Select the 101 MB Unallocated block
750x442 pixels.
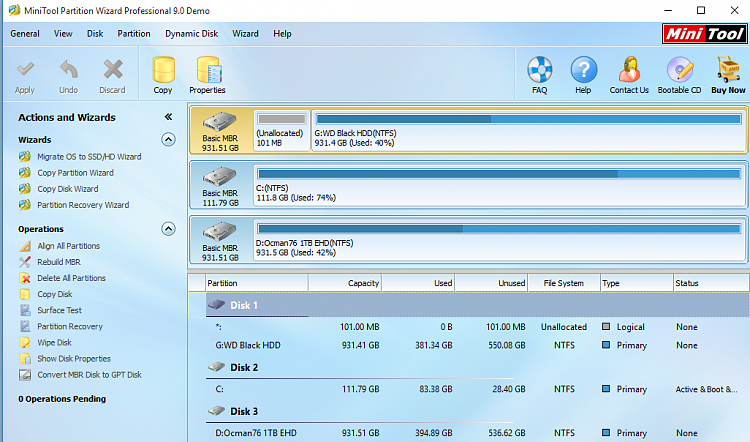pos(281,130)
